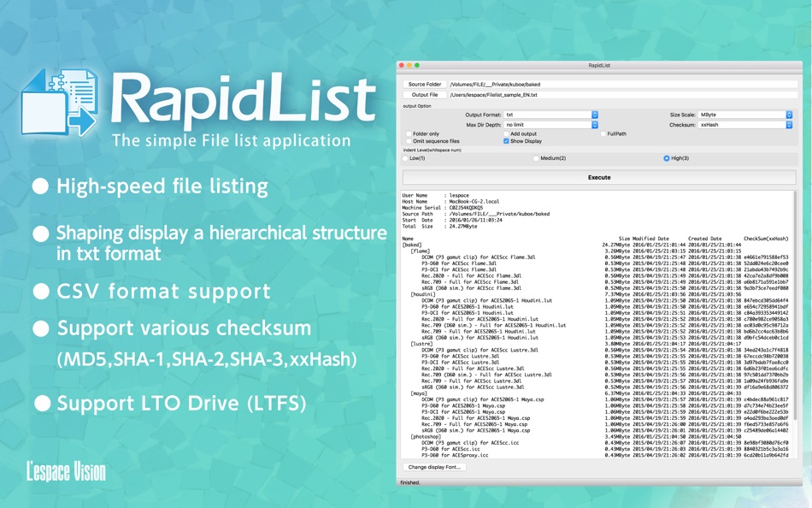Click 'Rec.2020 - Full for ACEScc Flame.3dl'
This screenshot has width=812, height=508.
tap(471, 275)
